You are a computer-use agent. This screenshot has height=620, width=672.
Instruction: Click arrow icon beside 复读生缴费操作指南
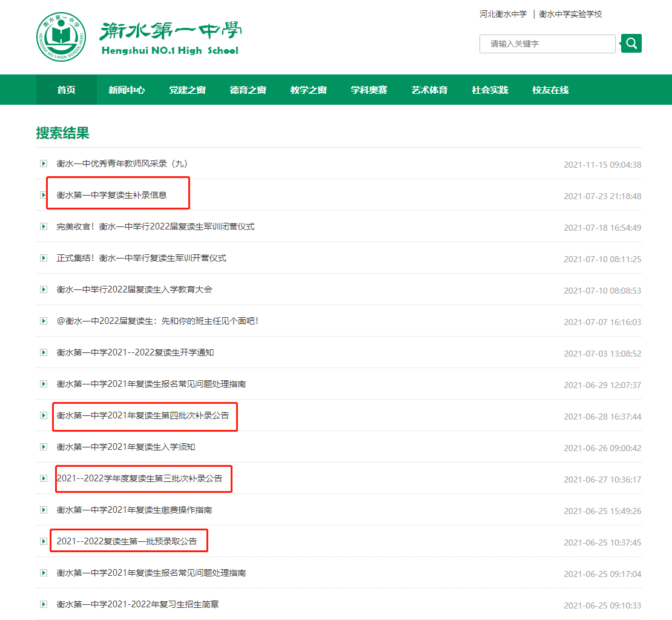tap(43, 510)
